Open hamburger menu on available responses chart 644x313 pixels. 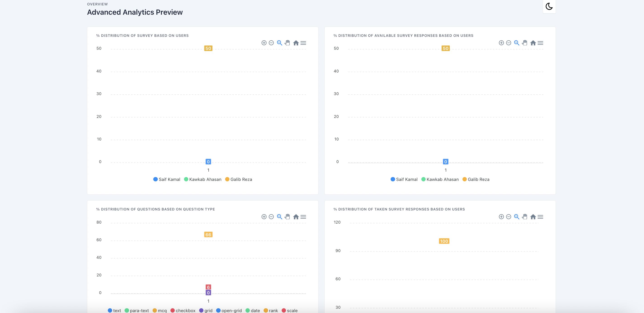coord(540,43)
